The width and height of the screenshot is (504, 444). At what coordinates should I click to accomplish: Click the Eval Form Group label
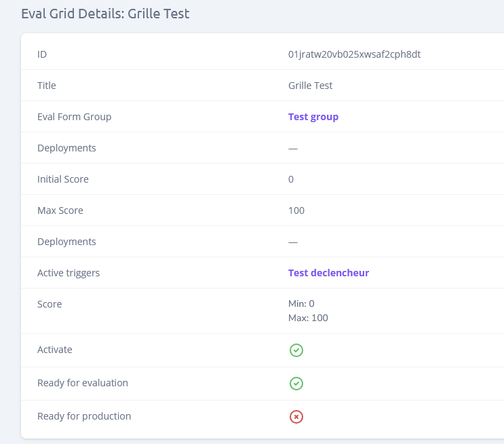[x=74, y=117]
